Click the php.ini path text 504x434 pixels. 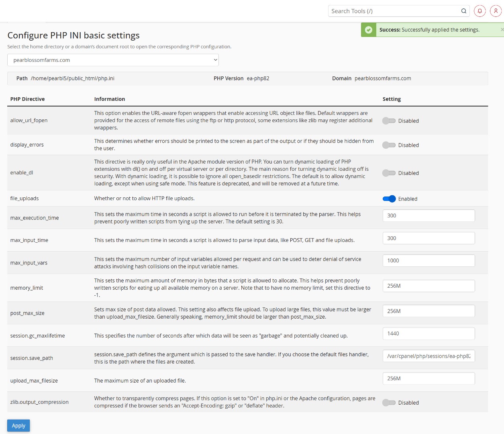73,79
